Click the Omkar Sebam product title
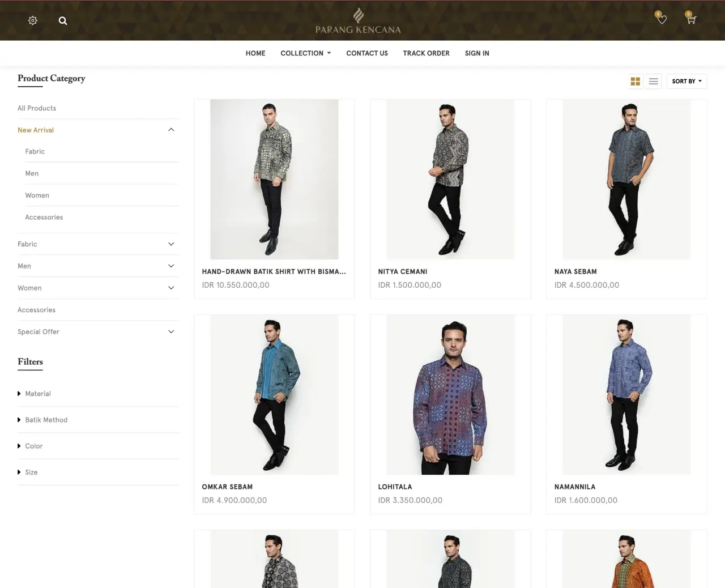Screen dimensions: 725x588 click(x=227, y=487)
